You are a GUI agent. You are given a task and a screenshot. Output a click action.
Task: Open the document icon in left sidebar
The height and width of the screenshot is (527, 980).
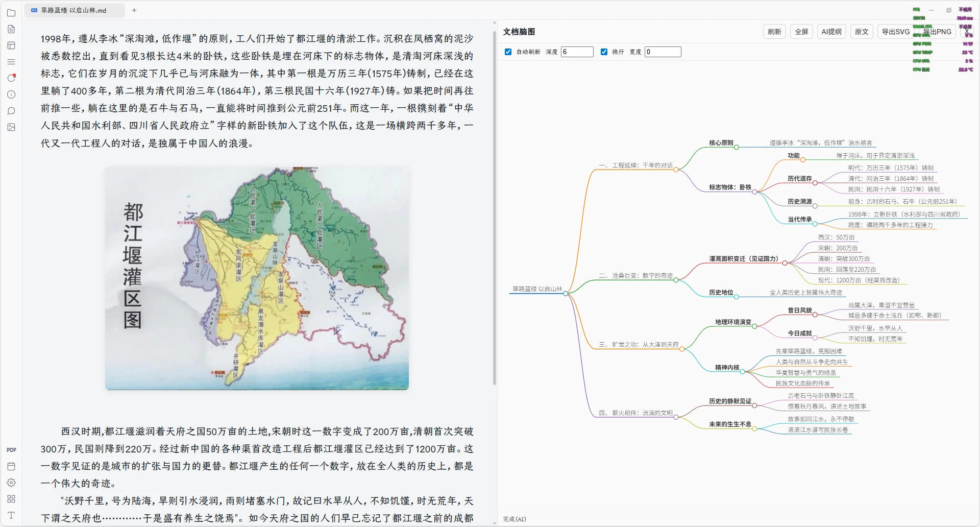[11, 29]
